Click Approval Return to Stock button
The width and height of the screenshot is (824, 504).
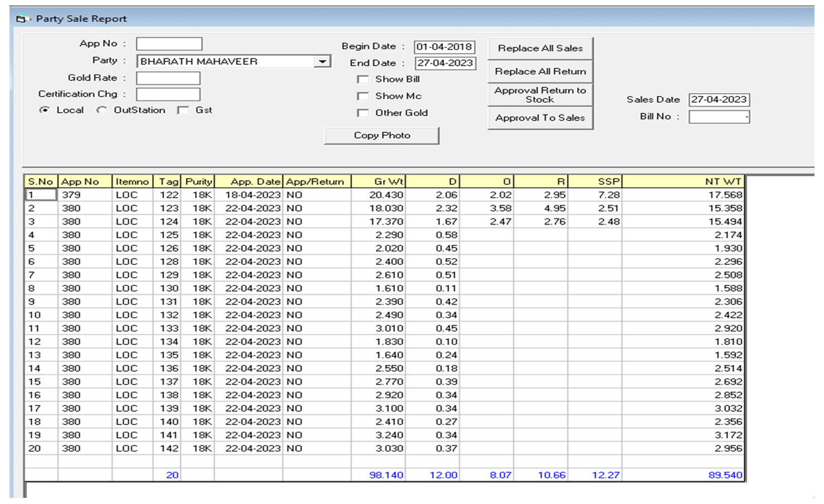[x=540, y=95]
